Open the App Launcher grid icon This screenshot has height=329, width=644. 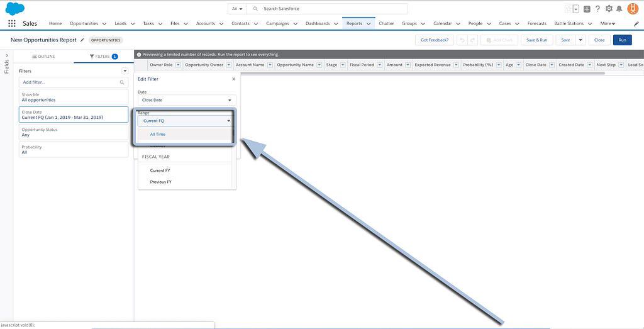[x=12, y=23]
